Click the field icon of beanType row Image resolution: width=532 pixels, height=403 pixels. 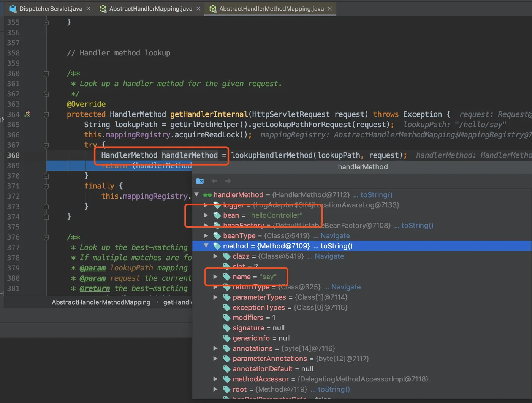[217, 235]
